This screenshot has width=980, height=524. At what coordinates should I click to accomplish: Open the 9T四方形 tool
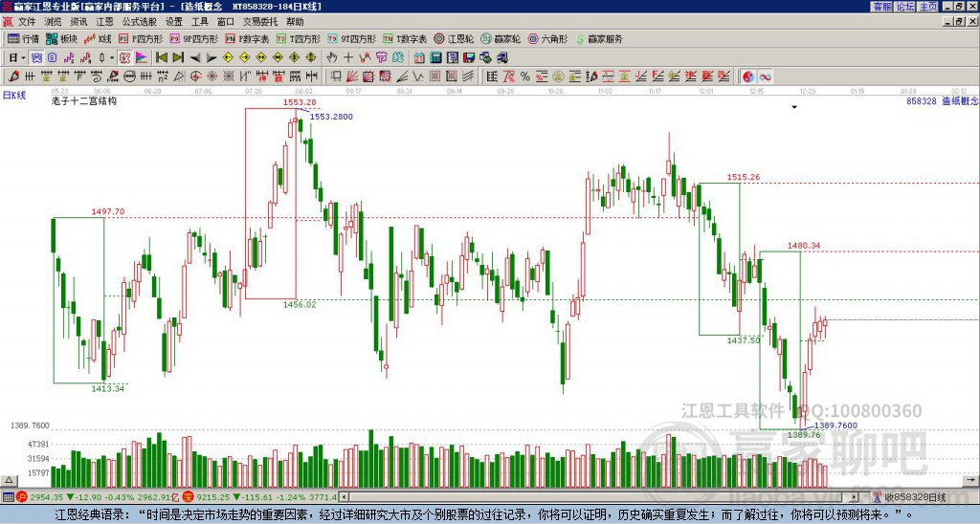(x=351, y=38)
